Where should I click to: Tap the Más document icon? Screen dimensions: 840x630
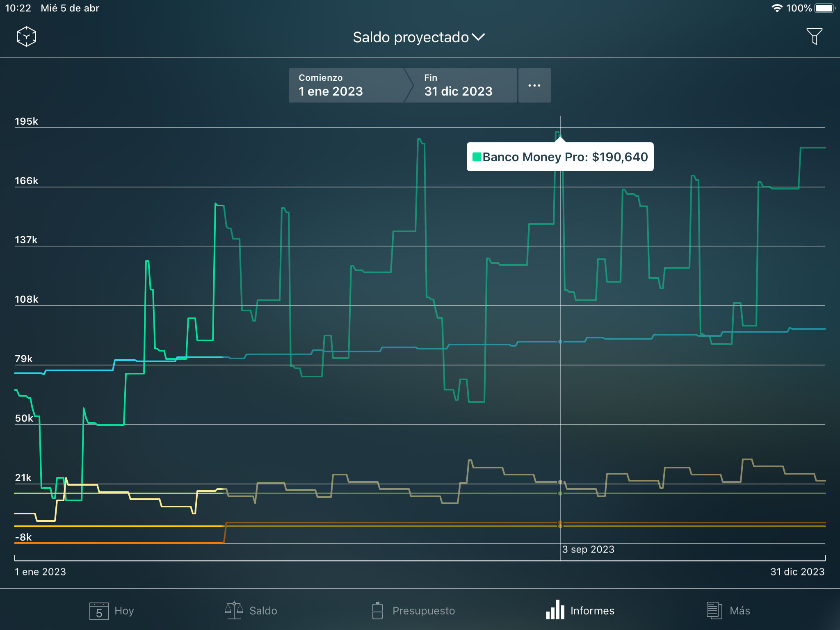(714, 610)
